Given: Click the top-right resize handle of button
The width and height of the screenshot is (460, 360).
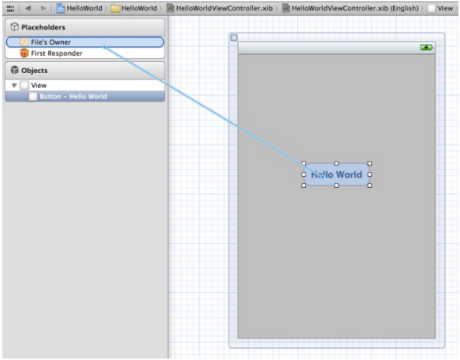Looking at the screenshot, I should [369, 164].
